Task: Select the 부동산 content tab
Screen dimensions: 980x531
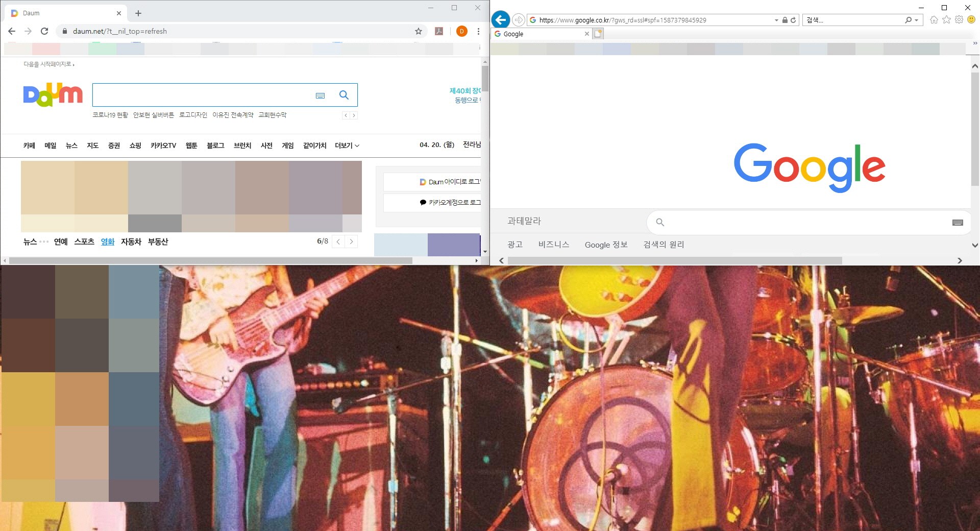Action: coord(158,242)
